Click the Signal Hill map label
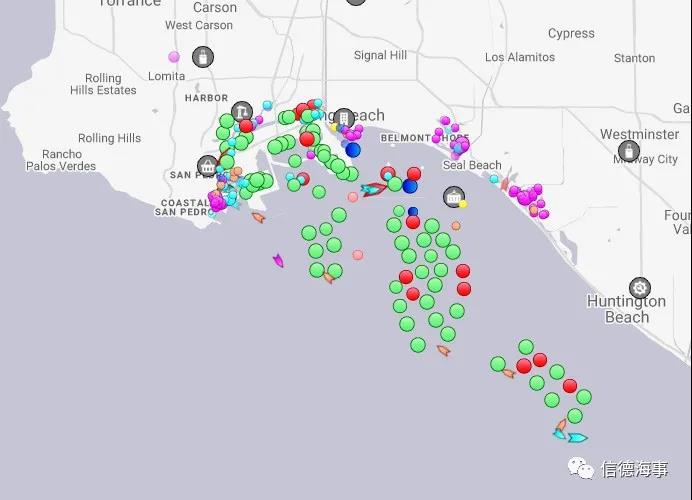The image size is (692, 500). pos(380,56)
